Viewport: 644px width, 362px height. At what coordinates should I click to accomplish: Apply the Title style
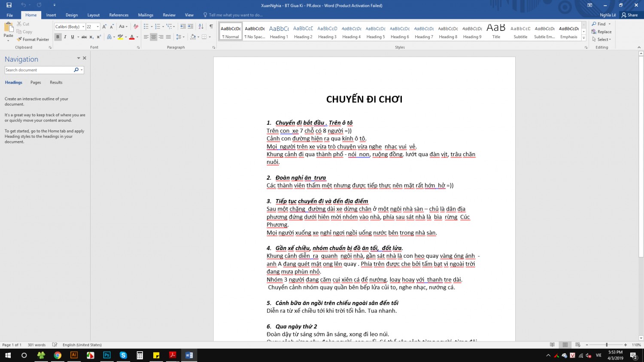(x=496, y=32)
